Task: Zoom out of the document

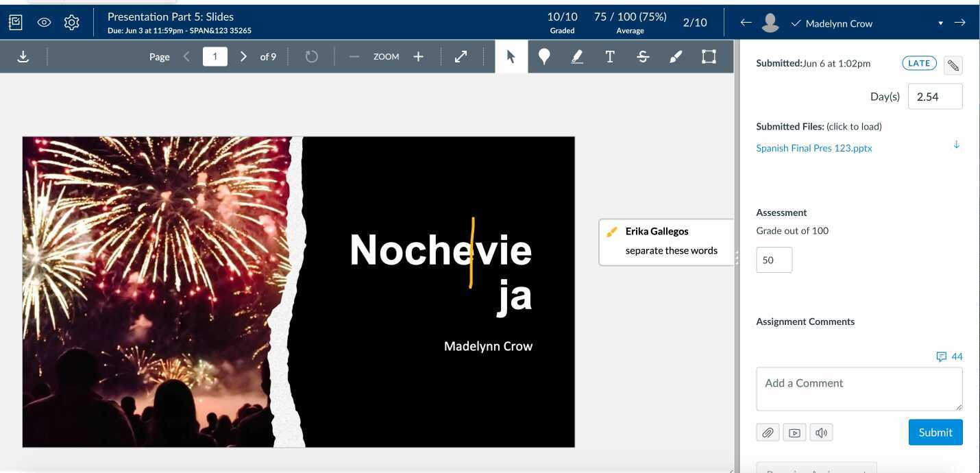Action: pos(354,56)
